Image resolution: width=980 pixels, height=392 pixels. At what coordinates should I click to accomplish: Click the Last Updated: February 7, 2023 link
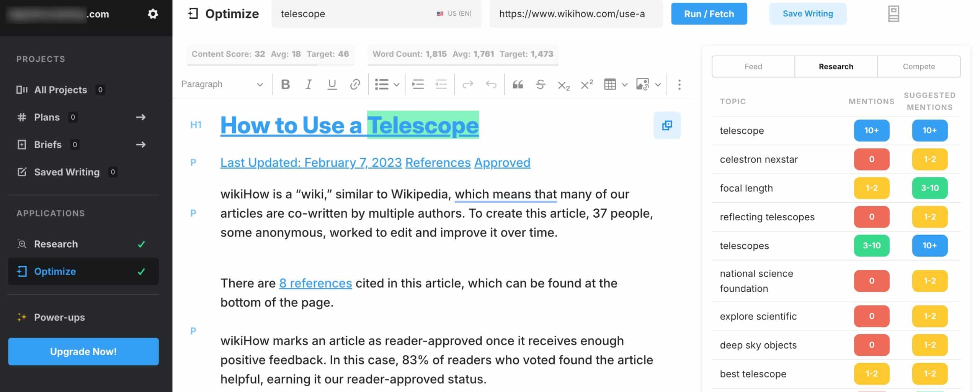tap(311, 162)
